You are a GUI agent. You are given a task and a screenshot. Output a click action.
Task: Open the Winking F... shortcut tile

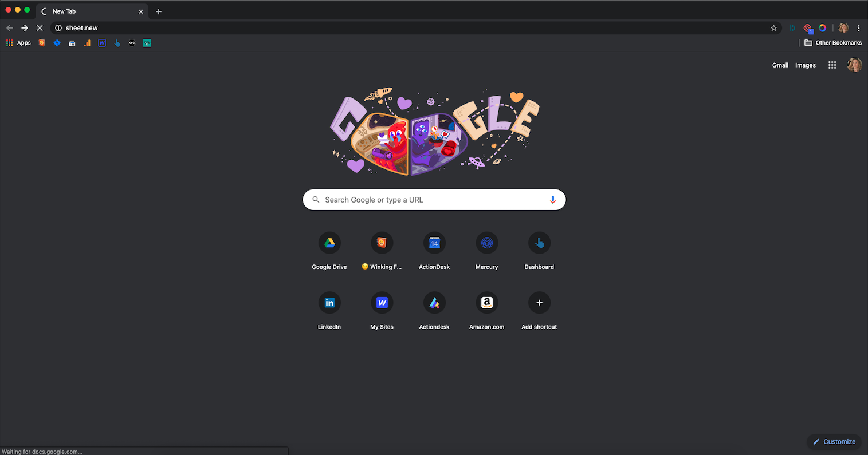(382, 251)
